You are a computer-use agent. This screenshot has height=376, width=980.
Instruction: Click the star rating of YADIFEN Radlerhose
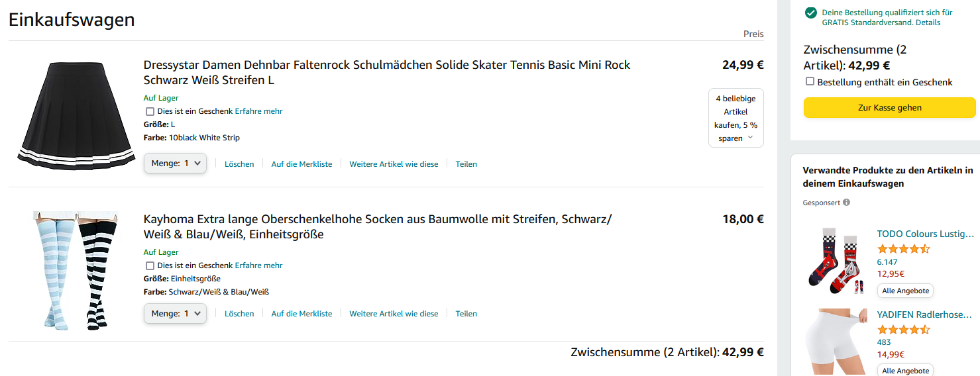(x=903, y=329)
